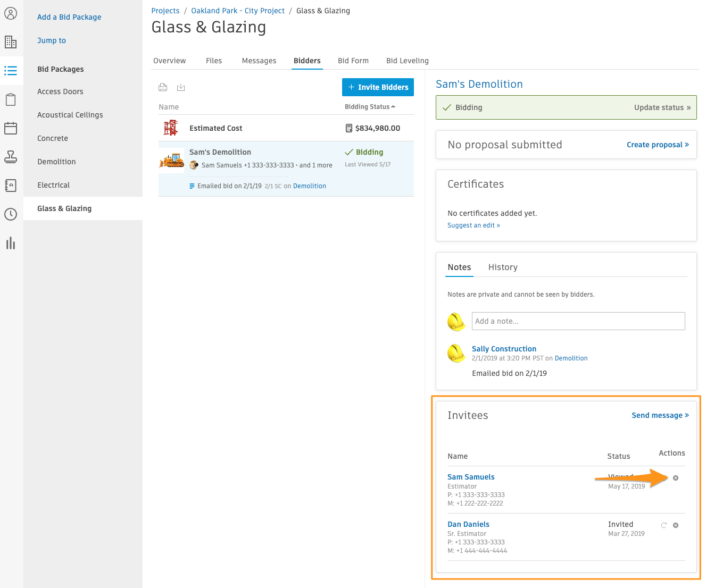Remove Sam Samuels from invitees

tap(676, 478)
